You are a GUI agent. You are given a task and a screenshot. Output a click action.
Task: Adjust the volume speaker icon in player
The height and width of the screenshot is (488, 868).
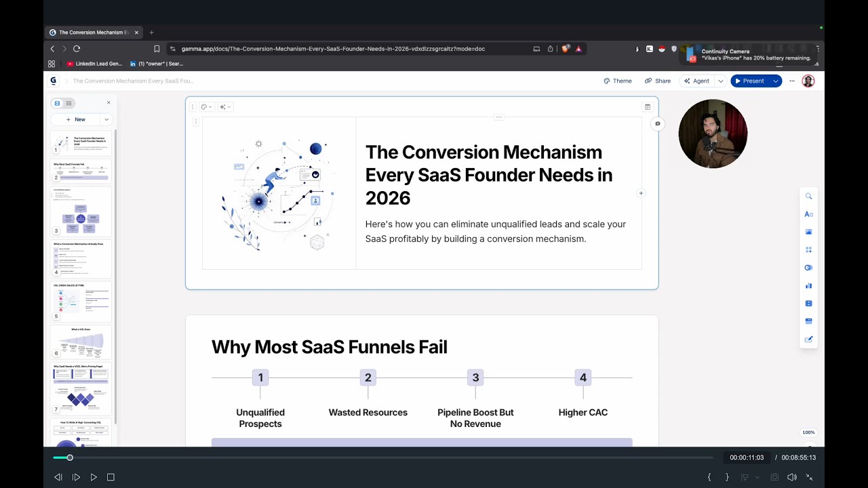(792, 477)
